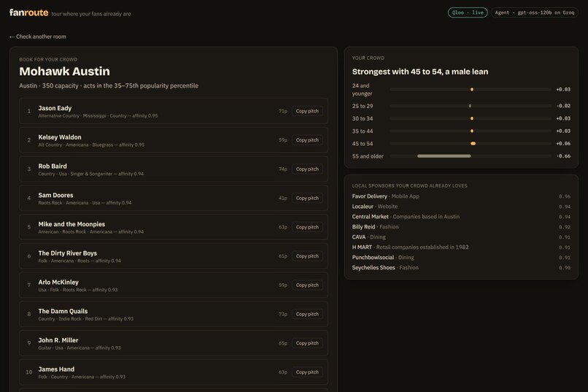This screenshot has height=392, width=588.
Task: Select the Punchbowlsocial sponsor
Action: 373,258
